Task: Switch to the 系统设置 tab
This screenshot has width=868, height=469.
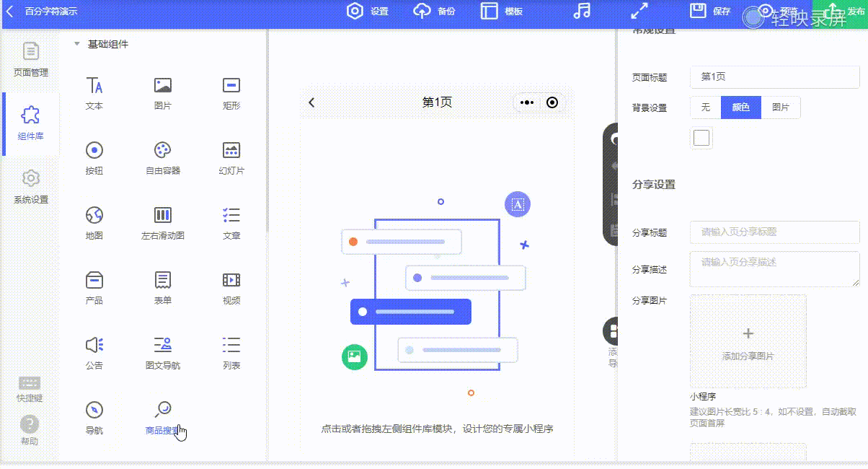Action: (x=30, y=187)
